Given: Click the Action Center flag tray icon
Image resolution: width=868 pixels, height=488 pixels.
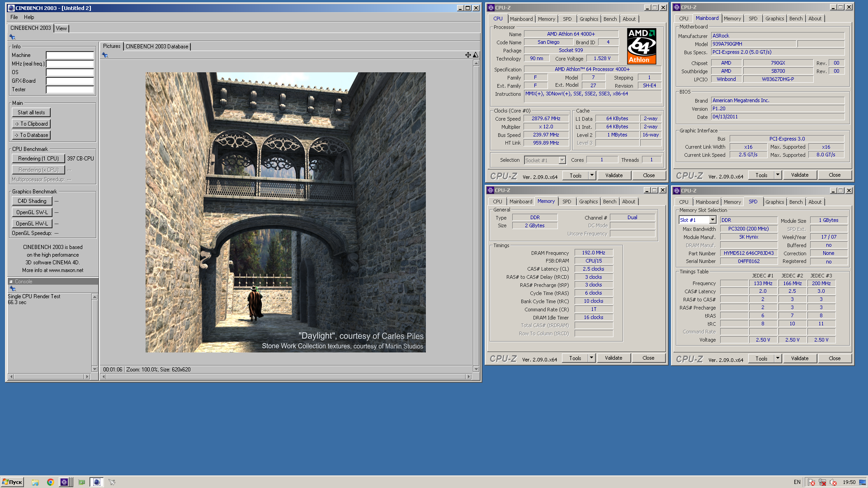Looking at the screenshot, I should point(811,482).
